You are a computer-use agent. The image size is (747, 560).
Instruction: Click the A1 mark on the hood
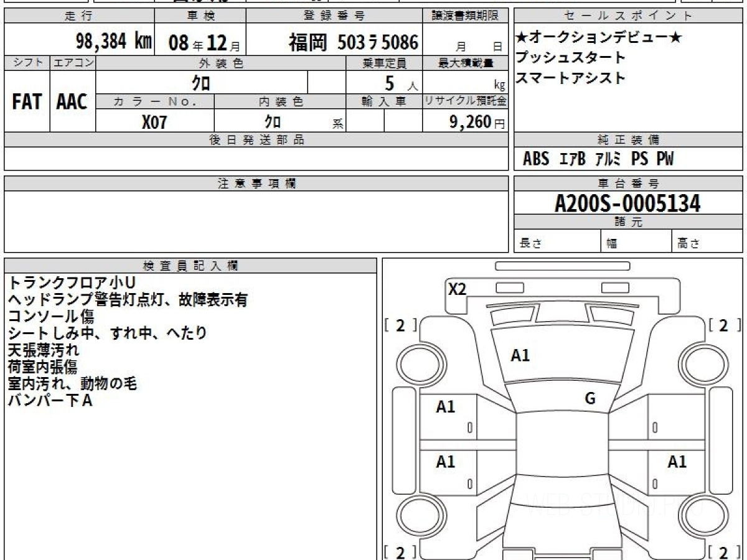(520, 356)
